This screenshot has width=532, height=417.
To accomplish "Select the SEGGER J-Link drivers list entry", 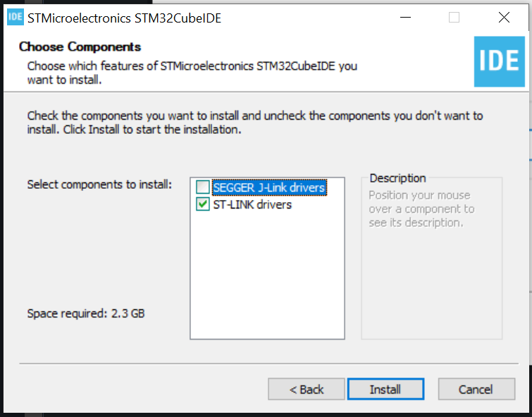I will (x=269, y=187).
